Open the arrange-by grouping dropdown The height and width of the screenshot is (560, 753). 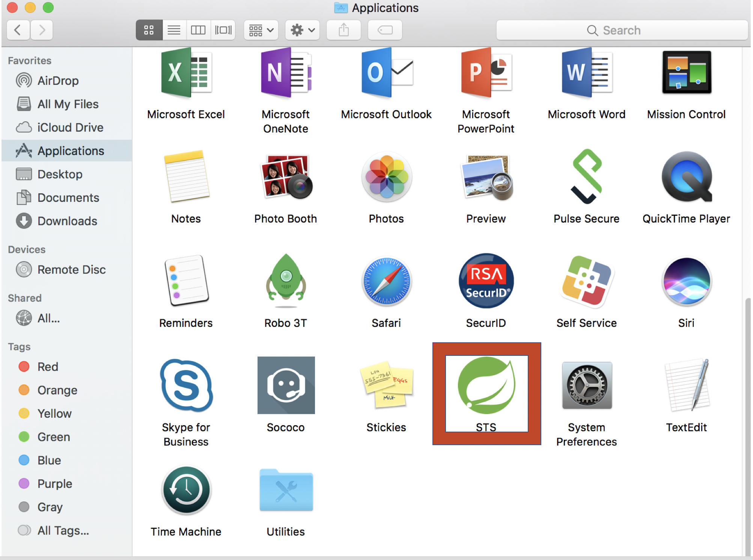[x=261, y=30]
